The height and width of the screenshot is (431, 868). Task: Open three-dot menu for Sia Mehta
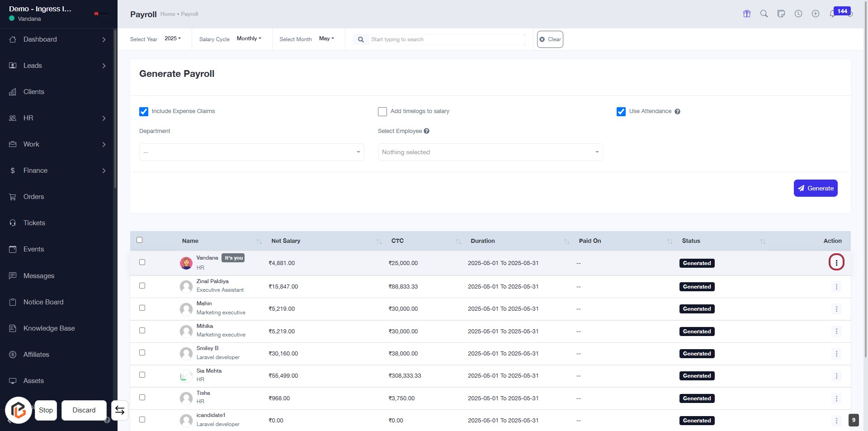836,376
